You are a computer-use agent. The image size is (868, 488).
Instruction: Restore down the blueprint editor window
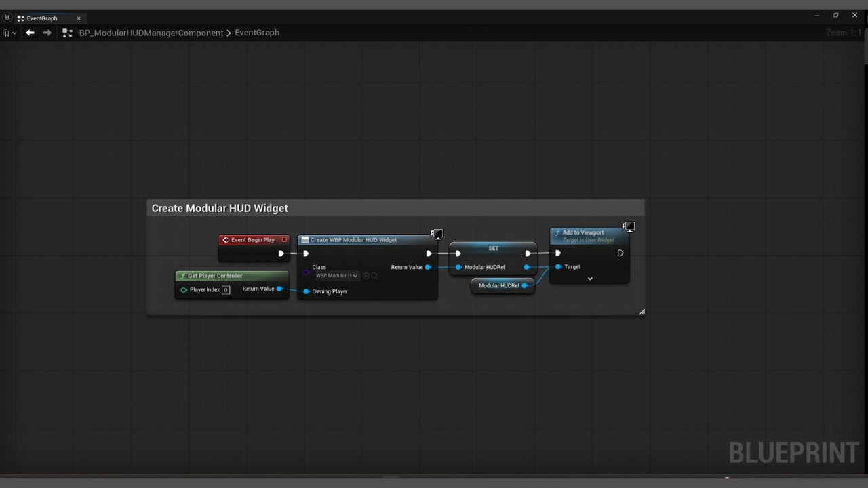click(x=836, y=15)
